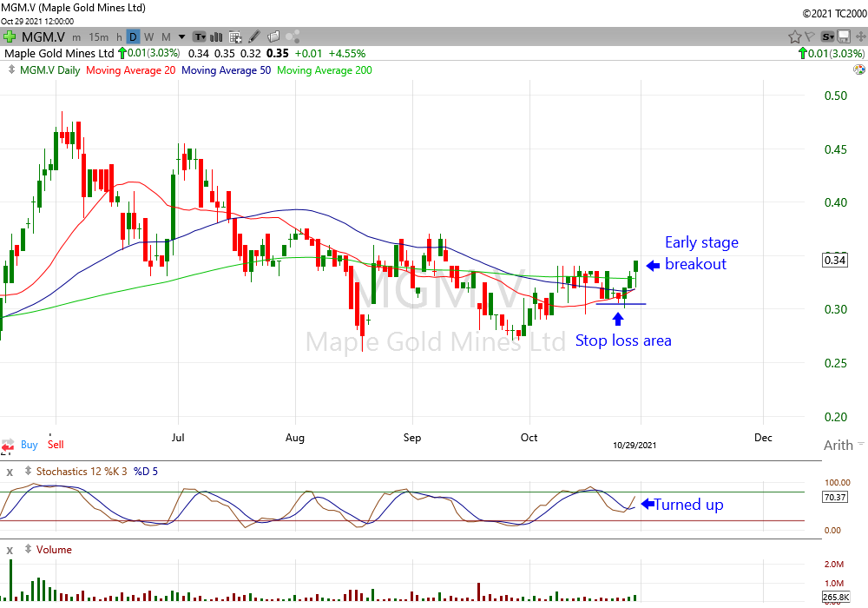Screen dimensions: 868x608
Task: Click the +4.55% change value
Action: [x=347, y=53]
